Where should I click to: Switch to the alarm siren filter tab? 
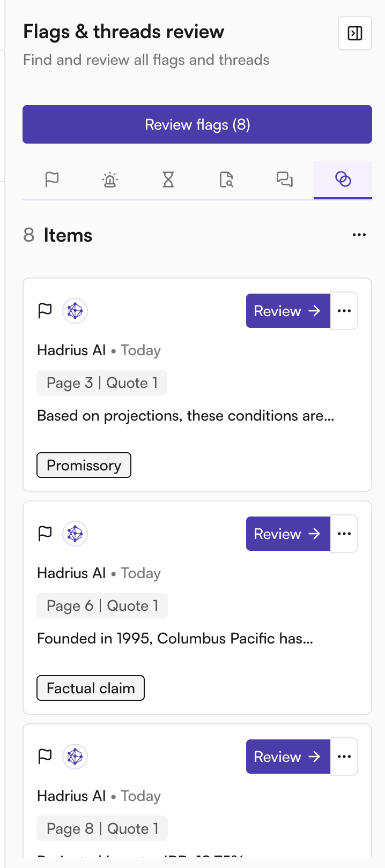(x=110, y=179)
